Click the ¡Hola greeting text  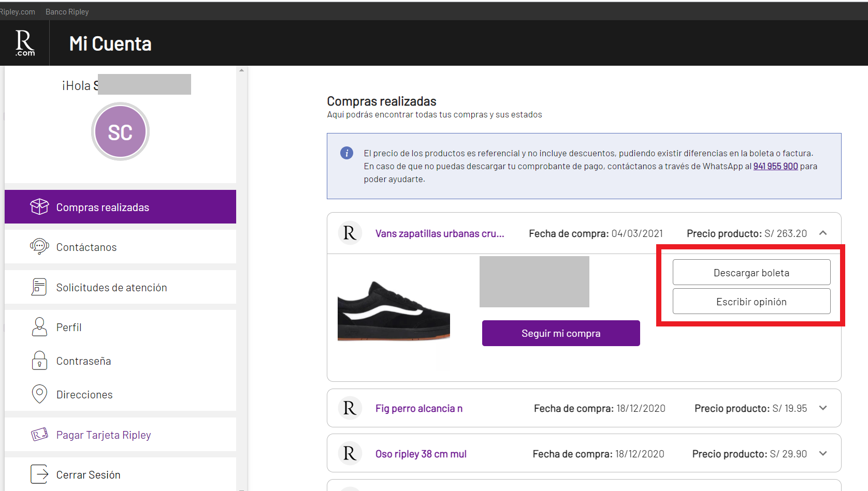click(x=80, y=85)
